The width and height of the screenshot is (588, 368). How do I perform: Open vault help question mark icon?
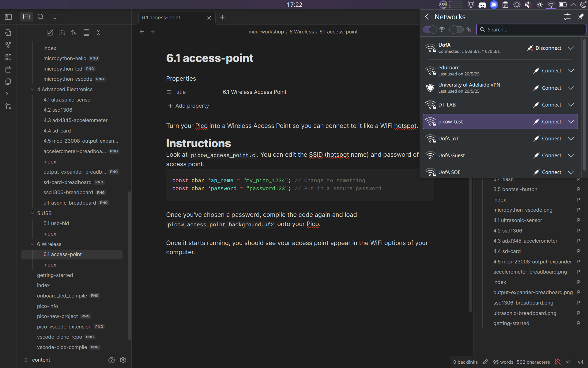pos(111,360)
